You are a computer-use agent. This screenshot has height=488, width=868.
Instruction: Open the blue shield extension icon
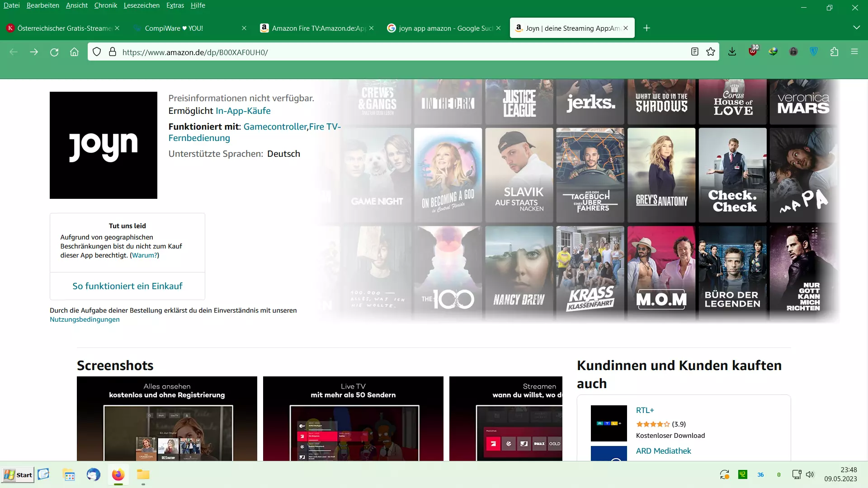click(814, 52)
